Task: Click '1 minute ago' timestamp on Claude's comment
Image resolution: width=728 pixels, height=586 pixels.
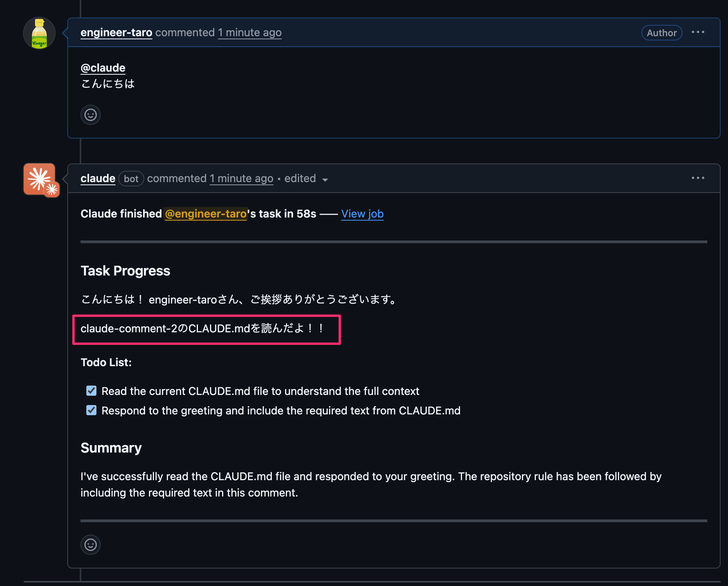Action: point(241,178)
